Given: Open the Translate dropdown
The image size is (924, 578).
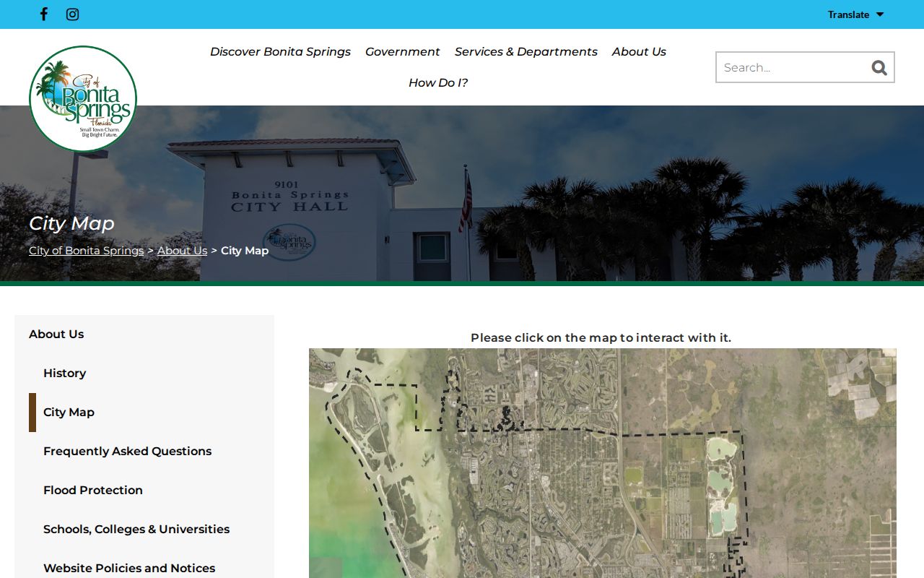Looking at the screenshot, I should pos(855,14).
